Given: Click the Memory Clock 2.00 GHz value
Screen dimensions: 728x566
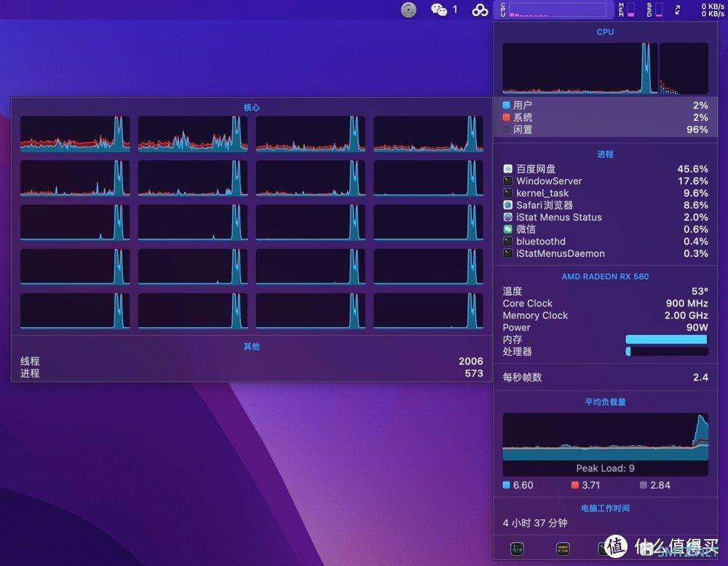Looking at the screenshot, I should tap(687, 315).
